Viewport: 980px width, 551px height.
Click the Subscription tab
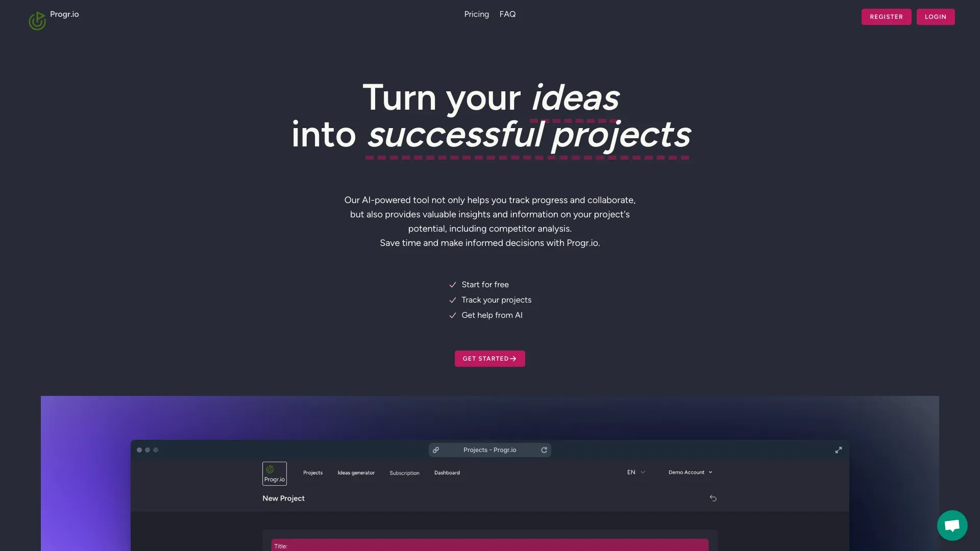pos(405,472)
